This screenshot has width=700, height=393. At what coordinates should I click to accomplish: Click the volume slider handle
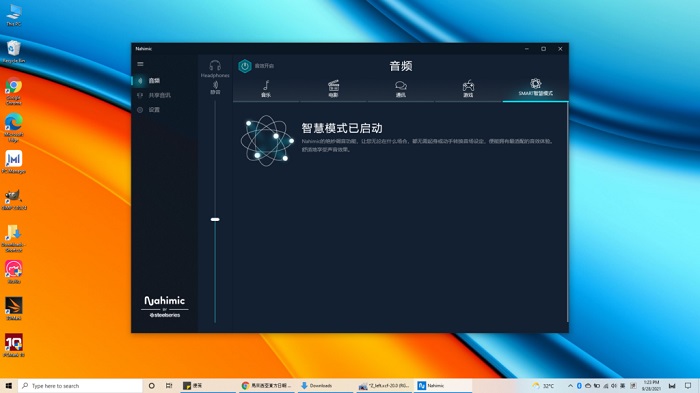pos(215,219)
